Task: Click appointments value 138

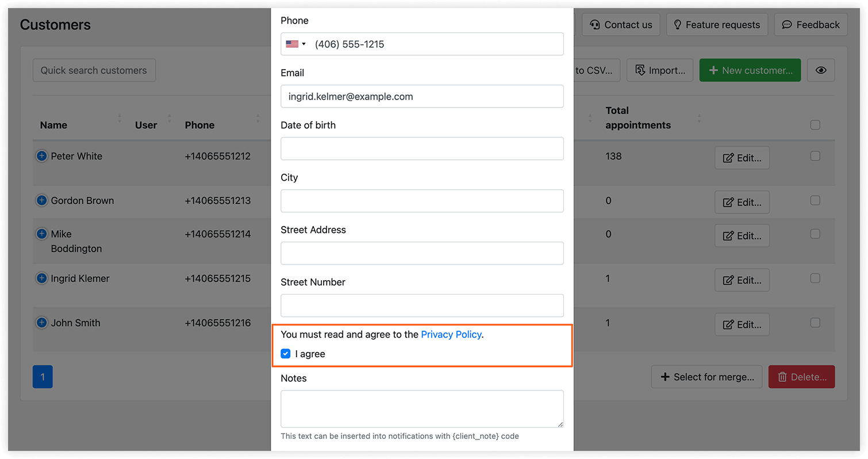Action: 613,156
